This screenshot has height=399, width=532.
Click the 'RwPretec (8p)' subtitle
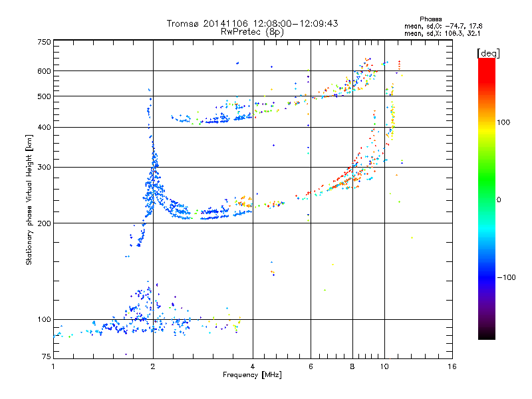(x=252, y=32)
